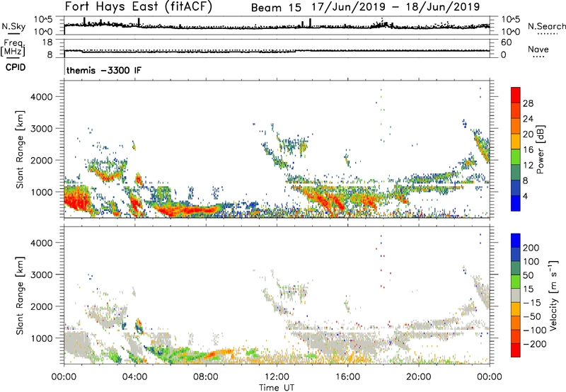Click the '04:00' time axis label

point(134,377)
